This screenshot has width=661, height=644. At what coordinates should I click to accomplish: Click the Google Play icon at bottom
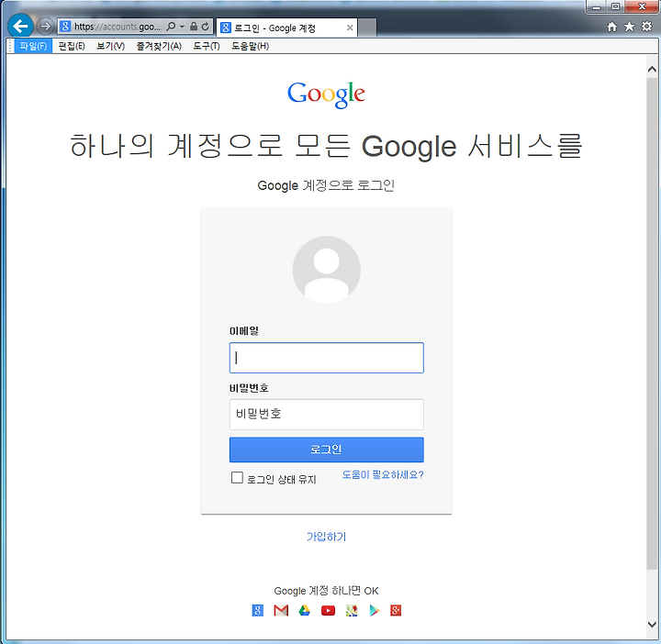[375, 610]
